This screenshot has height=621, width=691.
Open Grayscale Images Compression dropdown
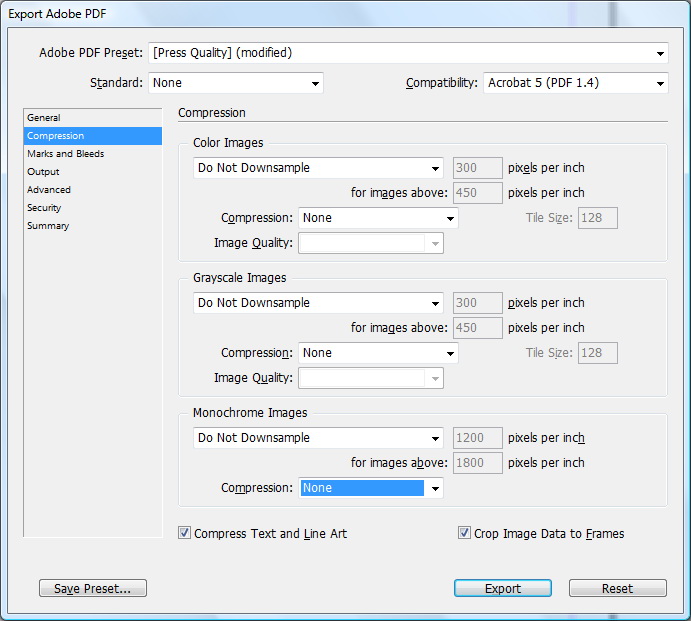(x=378, y=353)
